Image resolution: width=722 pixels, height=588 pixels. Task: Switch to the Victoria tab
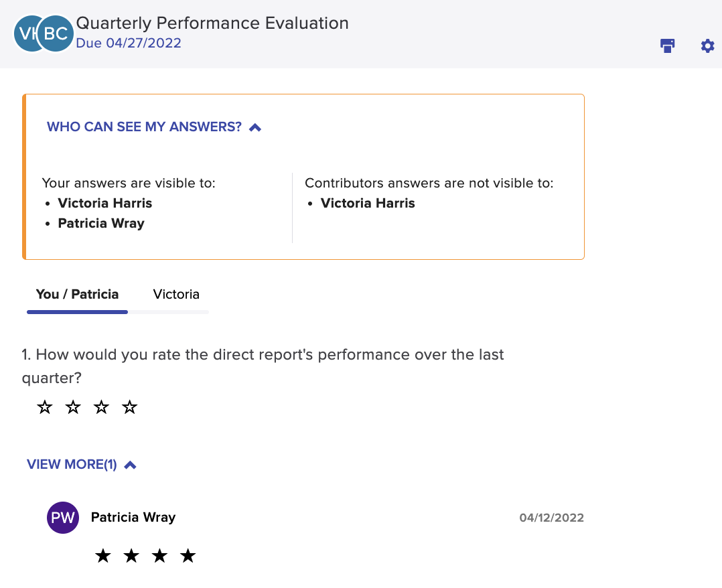[176, 294]
